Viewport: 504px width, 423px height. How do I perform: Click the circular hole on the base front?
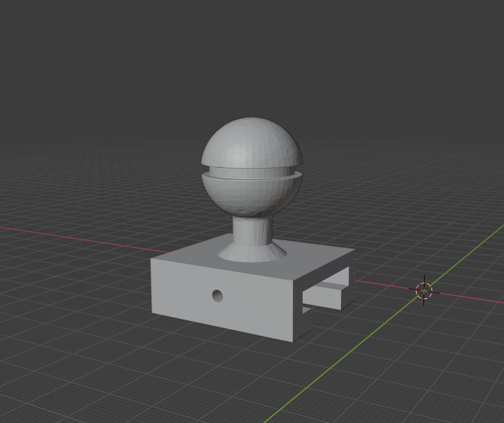[218, 296]
